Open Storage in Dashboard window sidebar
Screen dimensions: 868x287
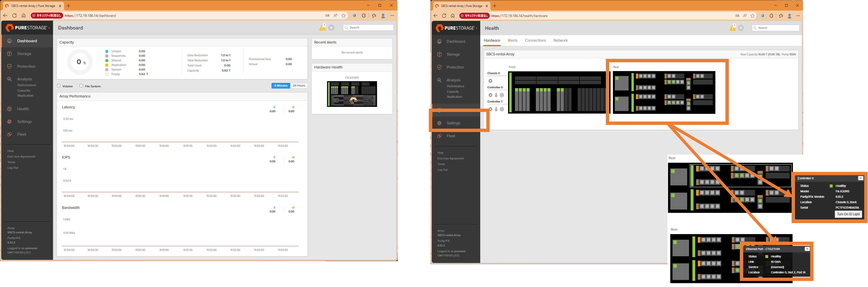pyautogui.click(x=24, y=54)
